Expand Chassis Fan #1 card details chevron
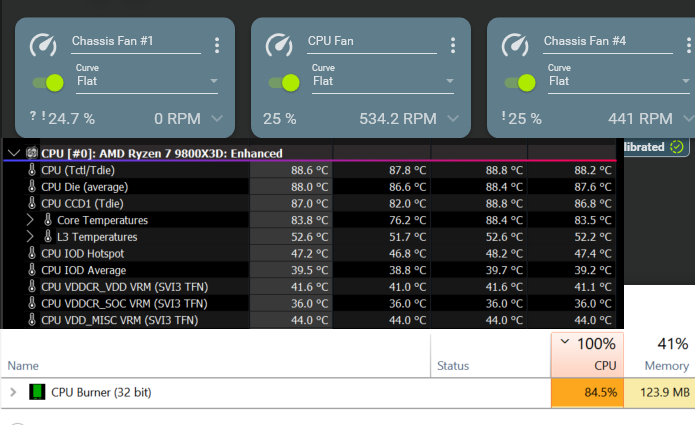 pos(217,118)
